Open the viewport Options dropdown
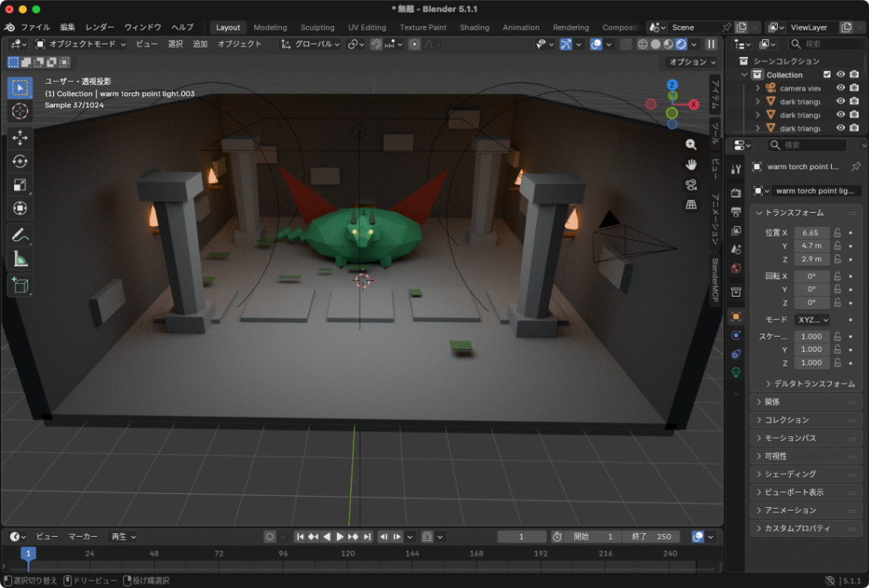This screenshot has height=588, width=869. click(x=692, y=62)
